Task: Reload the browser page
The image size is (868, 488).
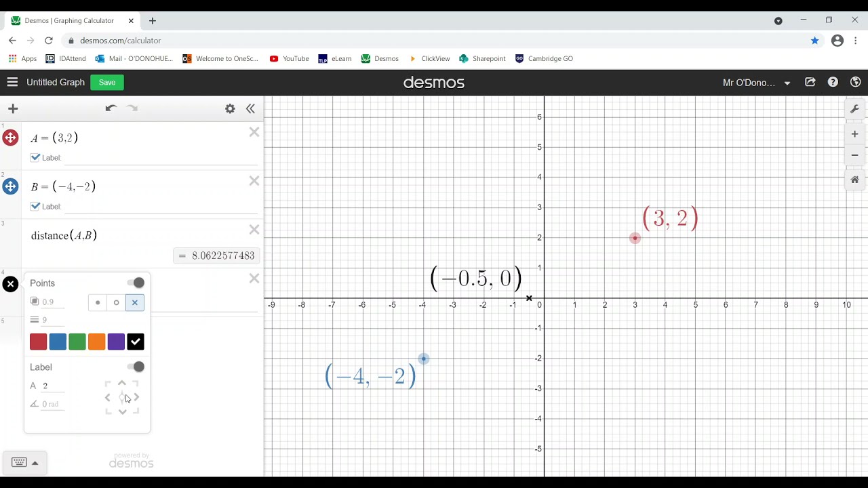Action: click(x=48, y=41)
